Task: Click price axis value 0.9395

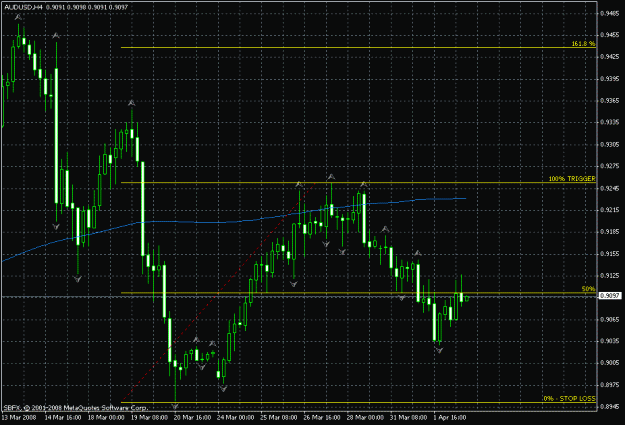Action: coord(610,79)
